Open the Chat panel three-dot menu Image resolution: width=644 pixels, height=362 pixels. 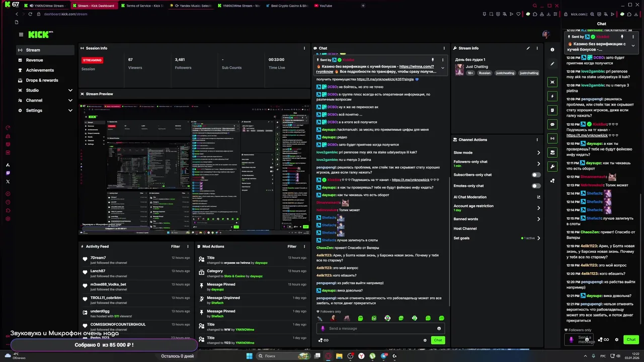click(x=444, y=48)
